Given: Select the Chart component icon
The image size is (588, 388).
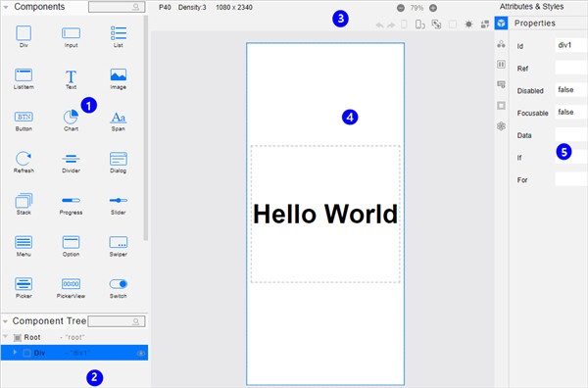Looking at the screenshot, I should click(71, 117).
